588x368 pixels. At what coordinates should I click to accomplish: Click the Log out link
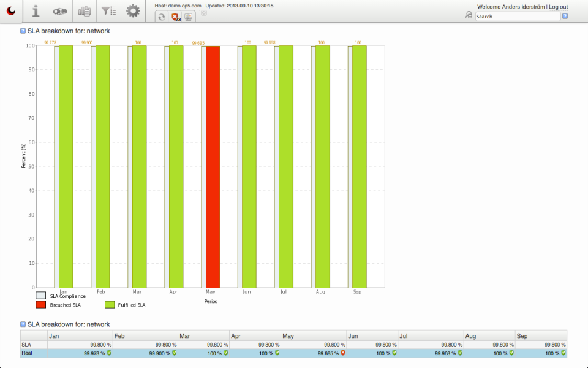tap(559, 7)
